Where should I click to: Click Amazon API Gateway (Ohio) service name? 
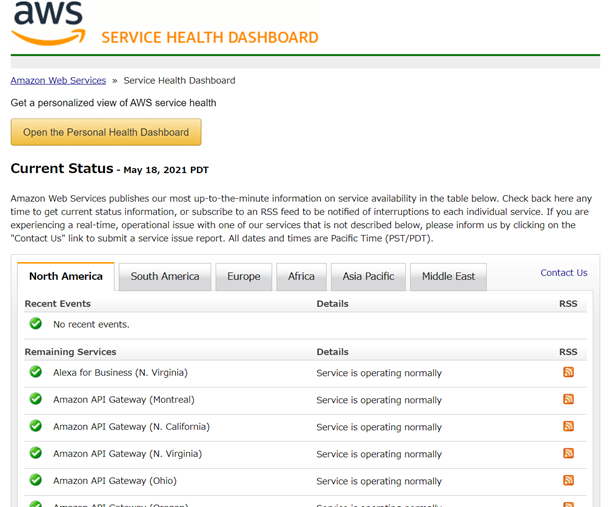point(115,480)
